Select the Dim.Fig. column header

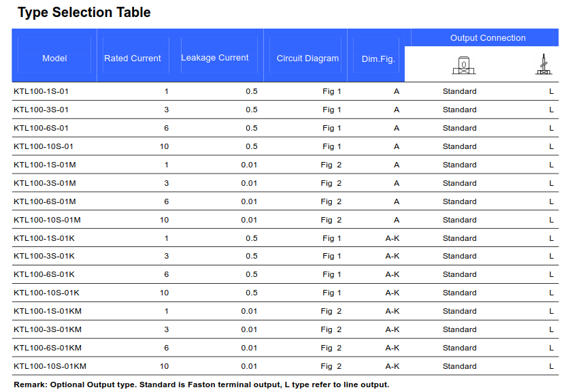(x=378, y=59)
